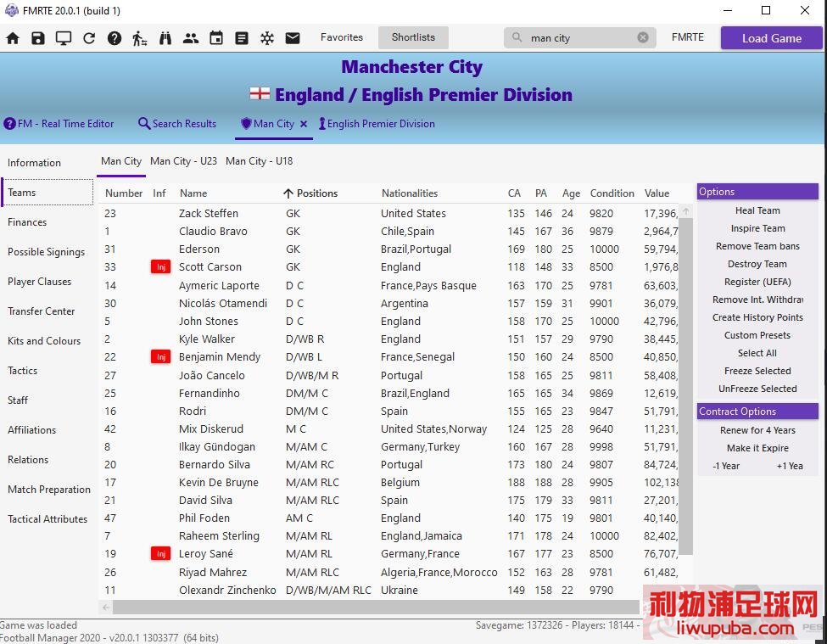Click Inspire Team option
The height and width of the screenshot is (644, 827).
tap(757, 228)
